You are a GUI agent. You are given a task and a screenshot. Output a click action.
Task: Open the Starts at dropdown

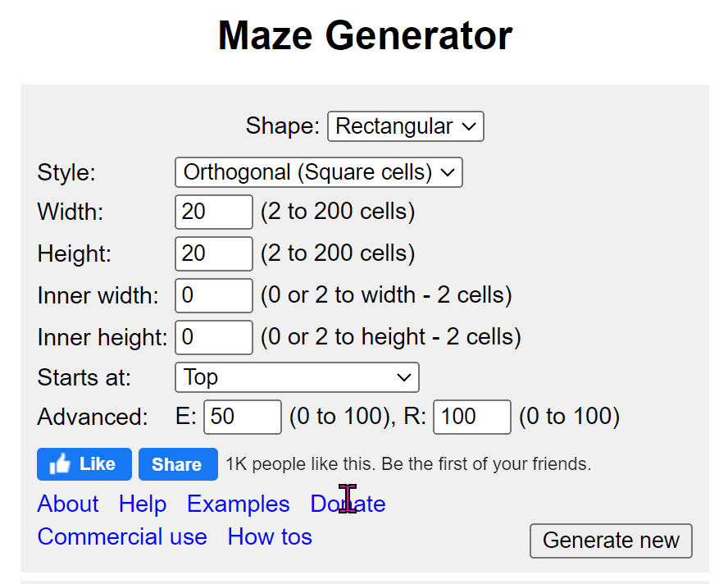tap(297, 377)
